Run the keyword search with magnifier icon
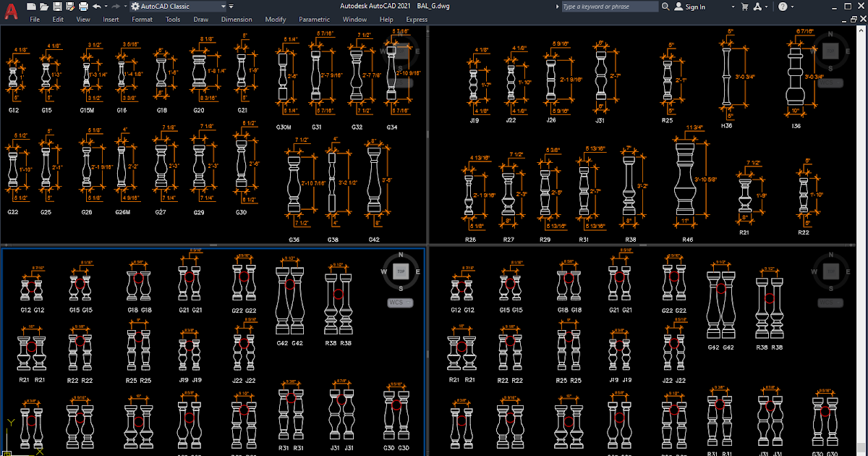This screenshot has height=456, width=868. [665, 7]
